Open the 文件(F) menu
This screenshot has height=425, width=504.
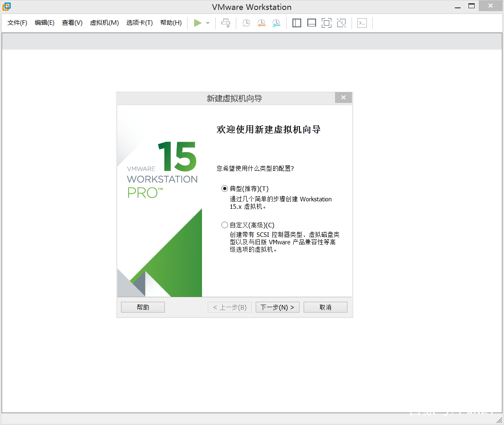17,23
